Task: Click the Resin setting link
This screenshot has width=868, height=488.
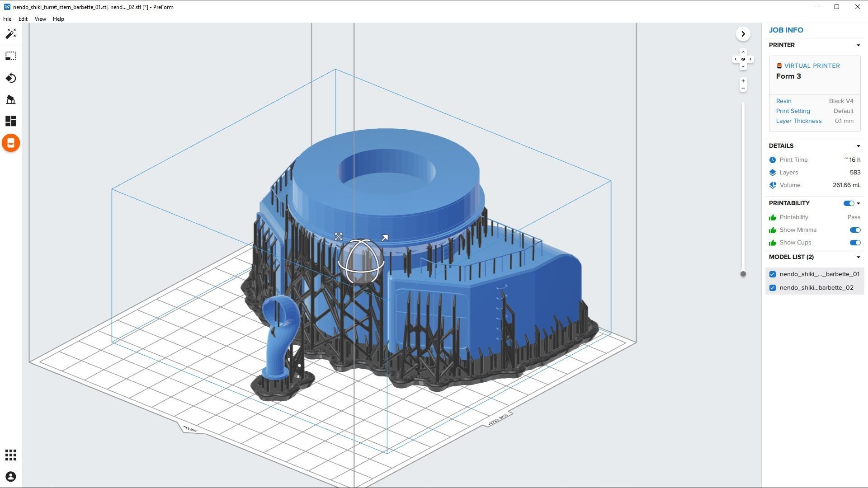Action: (783, 101)
